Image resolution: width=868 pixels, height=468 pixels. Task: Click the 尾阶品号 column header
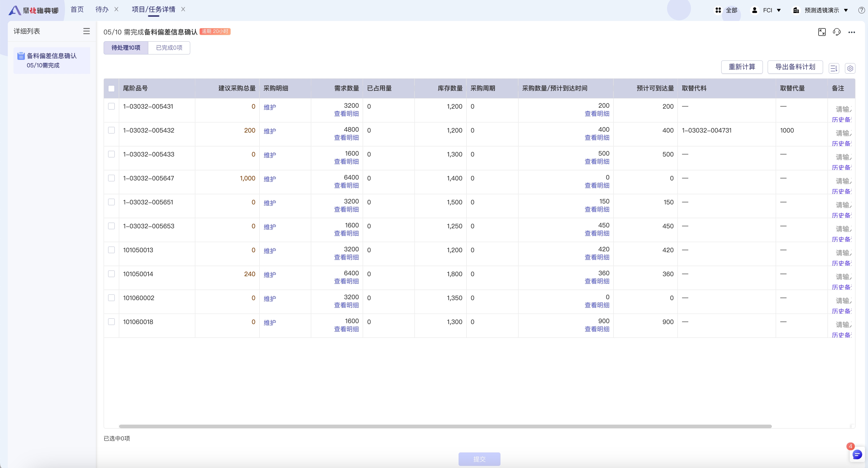coord(135,88)
